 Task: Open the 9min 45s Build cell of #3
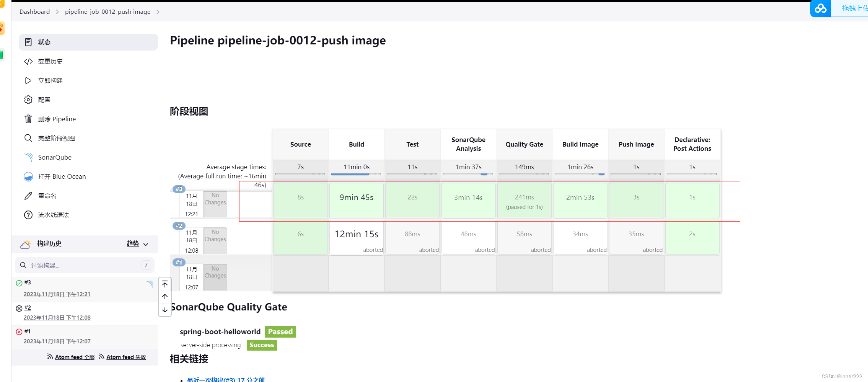tap(357, 201)
